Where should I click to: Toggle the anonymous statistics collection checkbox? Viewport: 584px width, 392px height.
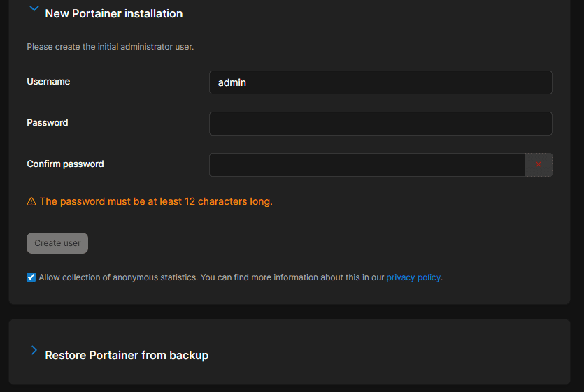click(31, 277)
